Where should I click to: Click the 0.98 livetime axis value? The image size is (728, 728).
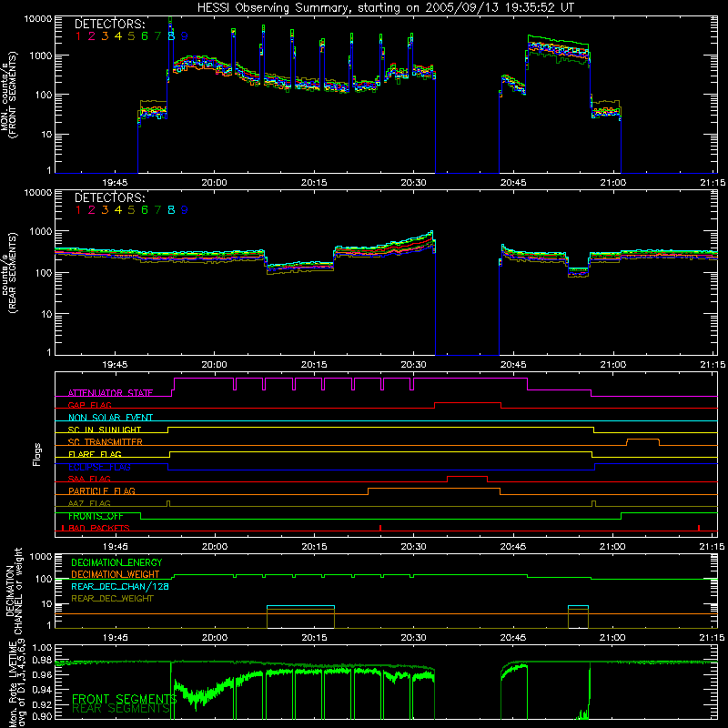(x=42, y=661)
